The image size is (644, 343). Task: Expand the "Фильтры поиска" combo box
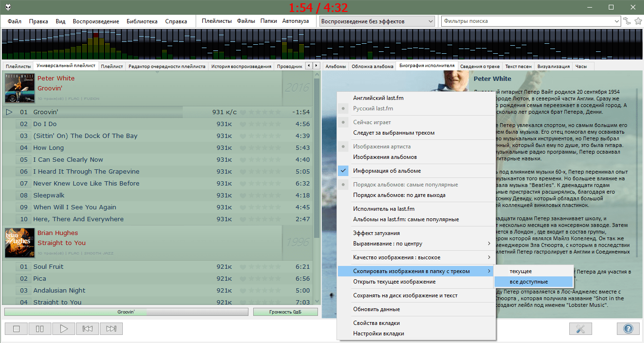616,21
